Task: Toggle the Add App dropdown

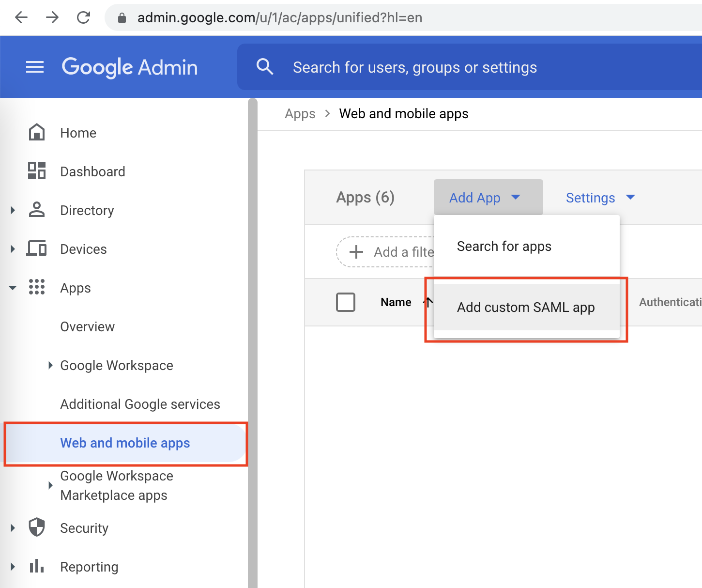Action: click(x=488, y=197)
